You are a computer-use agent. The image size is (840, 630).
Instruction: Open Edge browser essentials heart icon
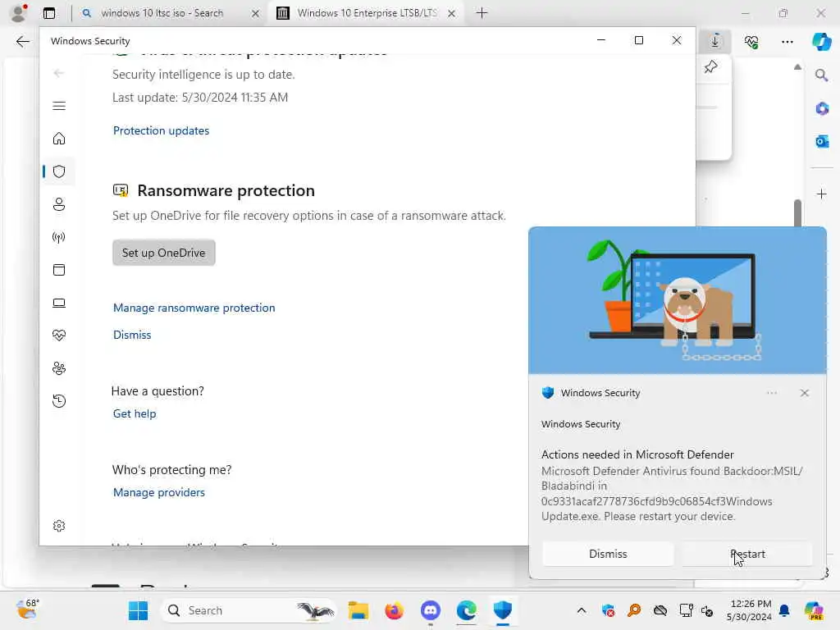click(751, 41)
